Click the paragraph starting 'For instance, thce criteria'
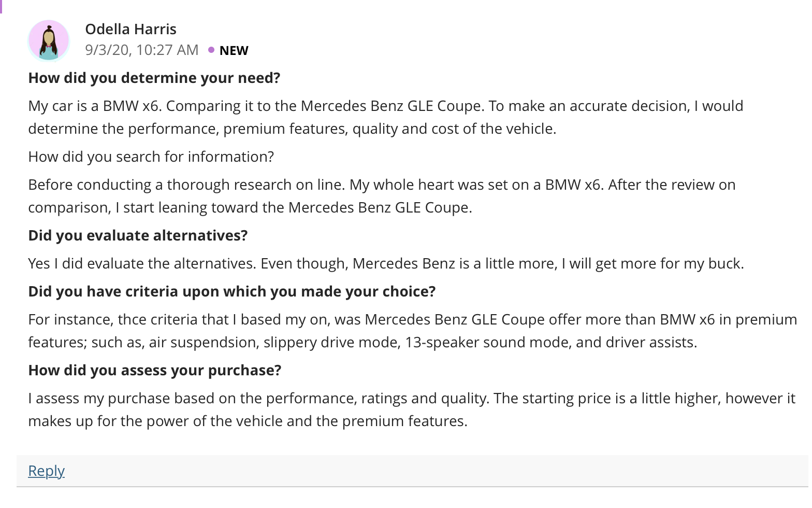 413,331
